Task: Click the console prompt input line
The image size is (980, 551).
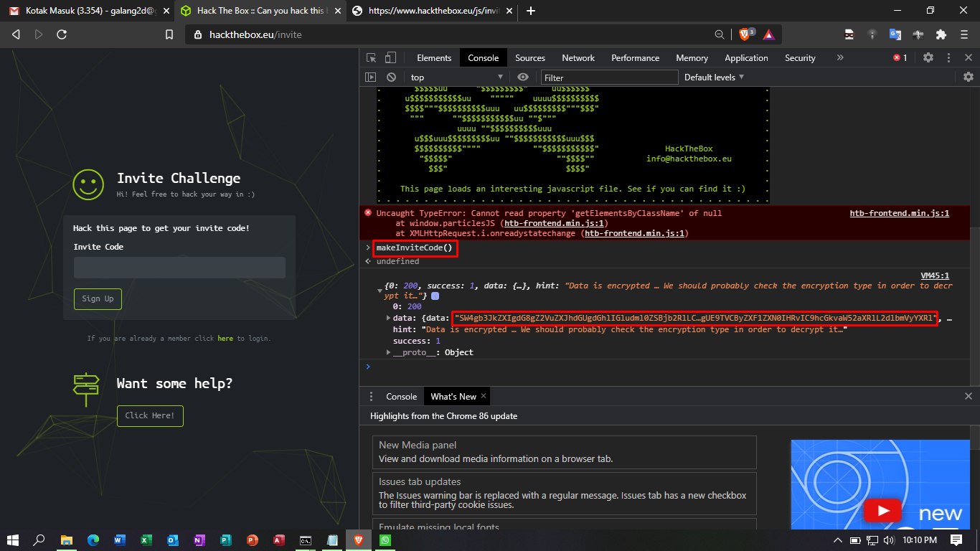Action: tap(670, 367)
